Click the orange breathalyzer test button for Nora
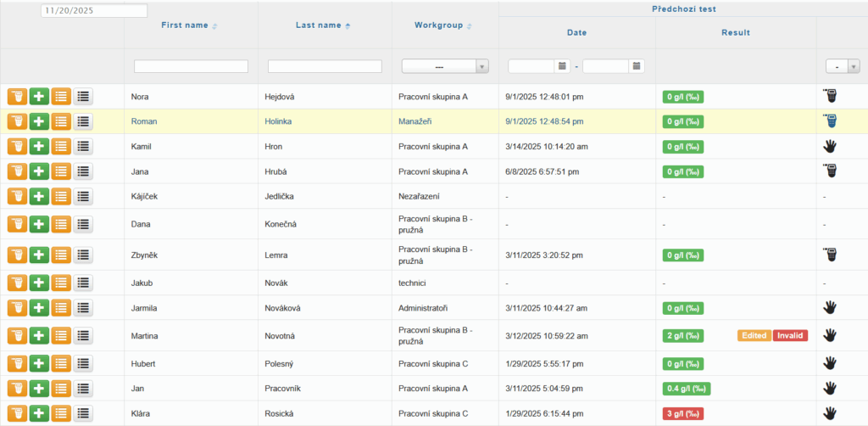The image size is (868, 426). pos(17,97)
